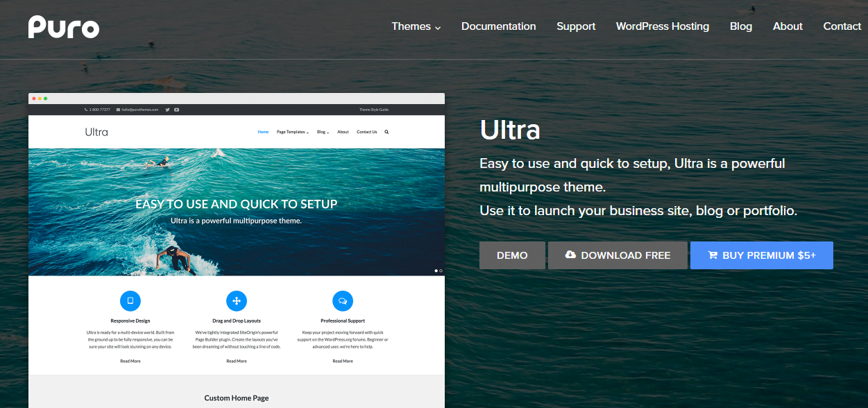Viewport: 868px width, 408px height.
Task: Click the Ultra theme preview screenshot
Action: tap(237, 250)
